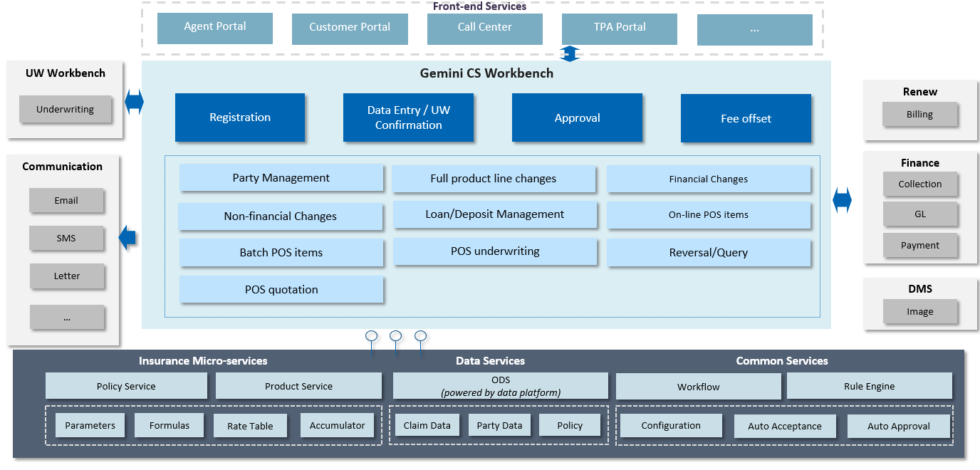Click the ellipsis box in Communication panel
980x470 pixels.
67,318
